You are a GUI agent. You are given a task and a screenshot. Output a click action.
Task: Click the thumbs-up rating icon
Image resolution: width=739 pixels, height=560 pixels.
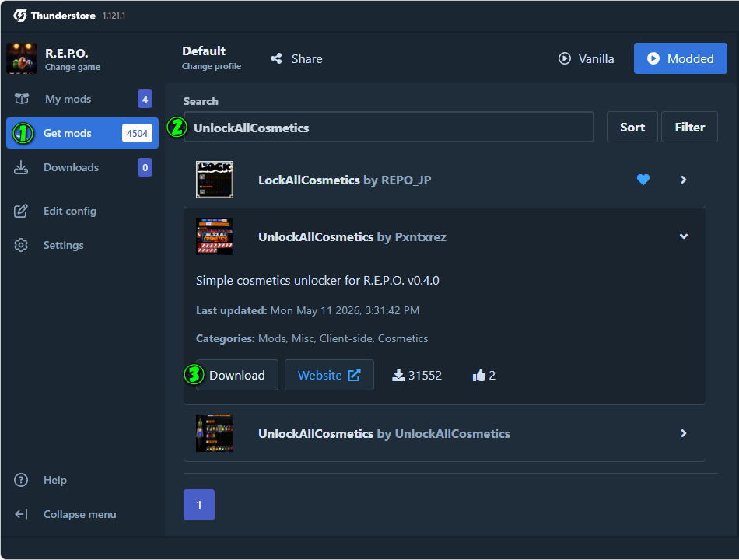tap(479, 375)
